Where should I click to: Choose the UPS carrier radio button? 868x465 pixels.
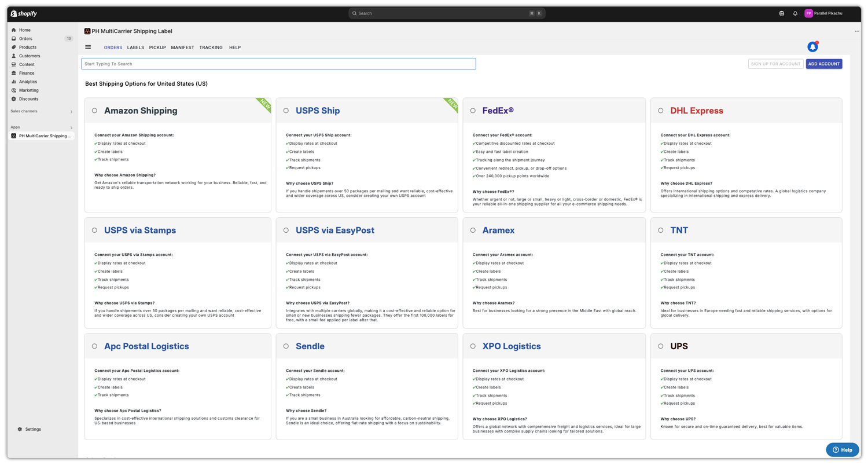(x=661, y=346)
